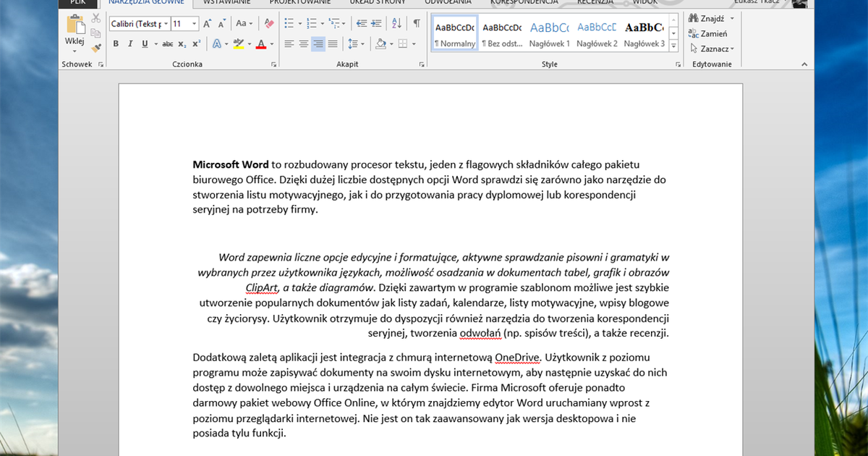Open the Czcionka dialog launcher
Screen dimensions: 868x456
273,64
